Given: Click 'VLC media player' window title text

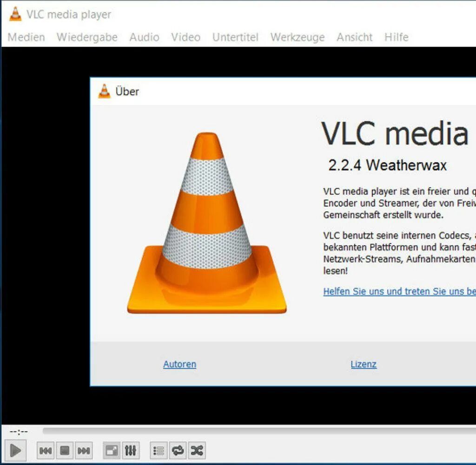Looking at the screenshot, I should tap(69, 14).
